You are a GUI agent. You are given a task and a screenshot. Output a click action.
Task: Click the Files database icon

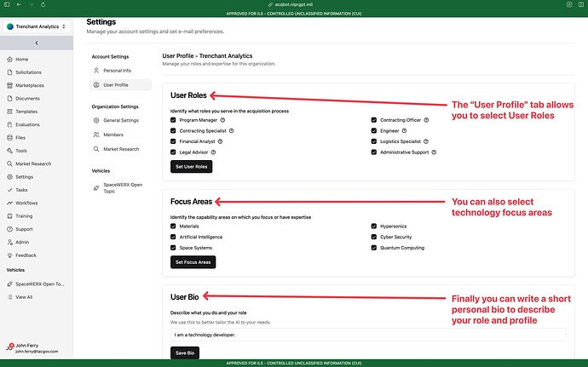click(x=9, y=138)
